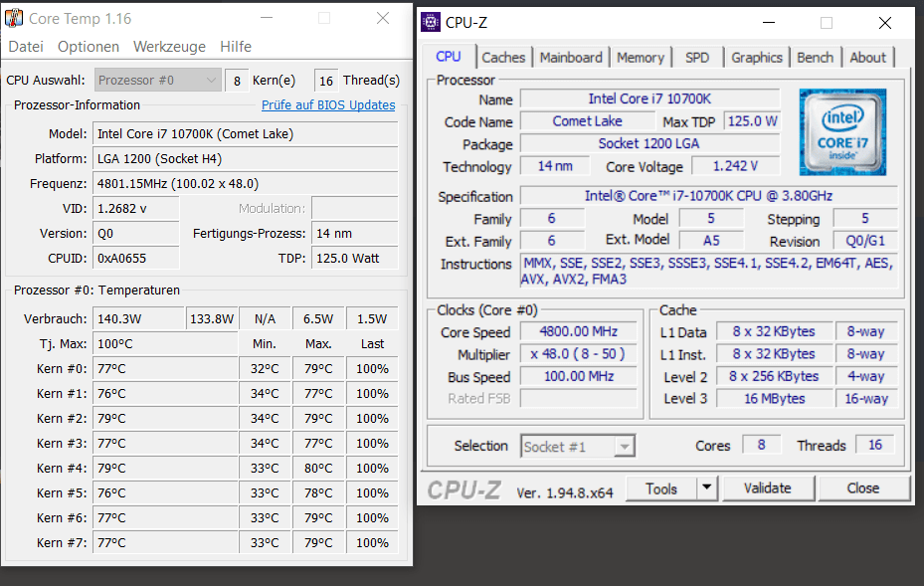924x586 pixels.
Task: Open the Datei menu in Core Temp
Action: 26,47
